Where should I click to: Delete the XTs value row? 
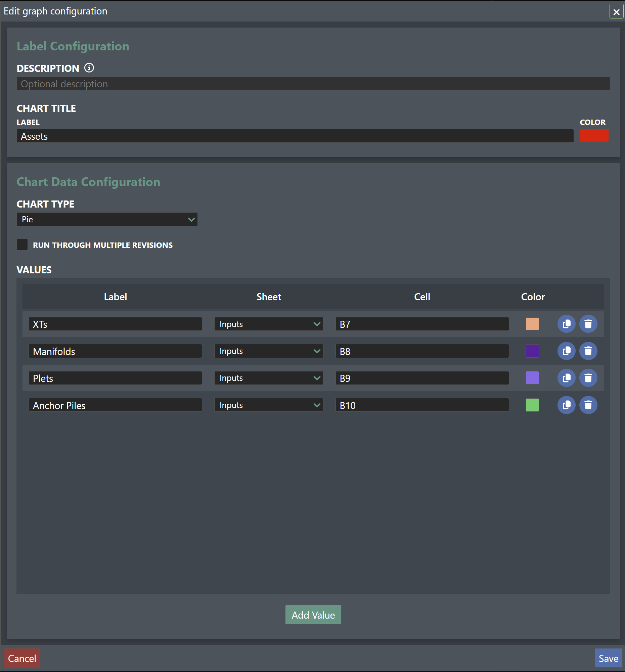(x=588, y=324)
